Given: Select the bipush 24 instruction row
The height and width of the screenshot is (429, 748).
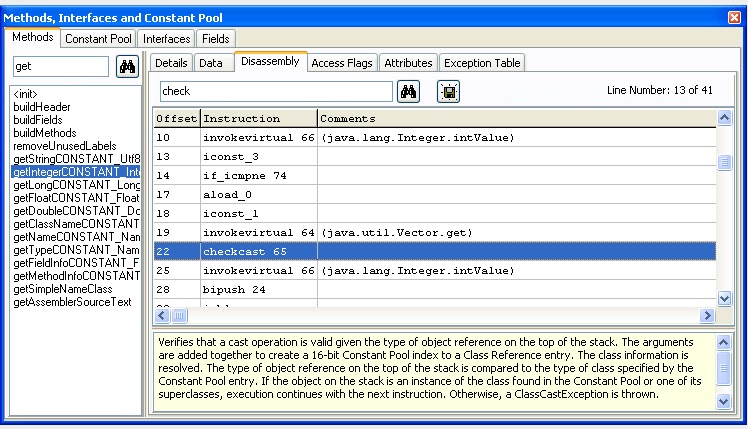Looking at the screenshot, I should tap(435, 290).
